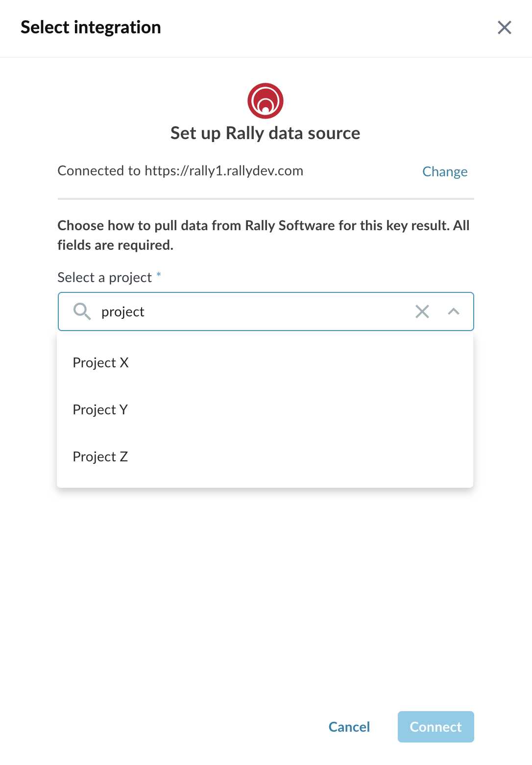Close the Select integration dialog
Image resolution: width=532 pixels, height=765 pixels.
(504, 27)
